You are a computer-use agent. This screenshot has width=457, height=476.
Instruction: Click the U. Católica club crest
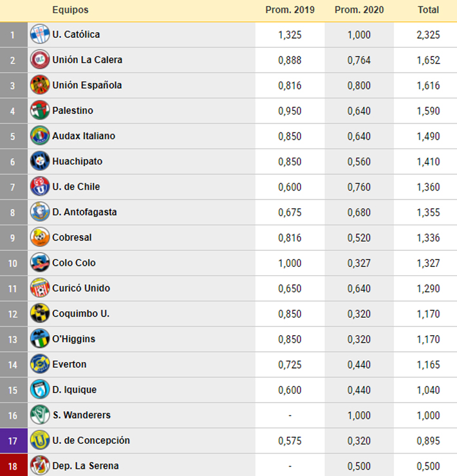tap(40, 35)
